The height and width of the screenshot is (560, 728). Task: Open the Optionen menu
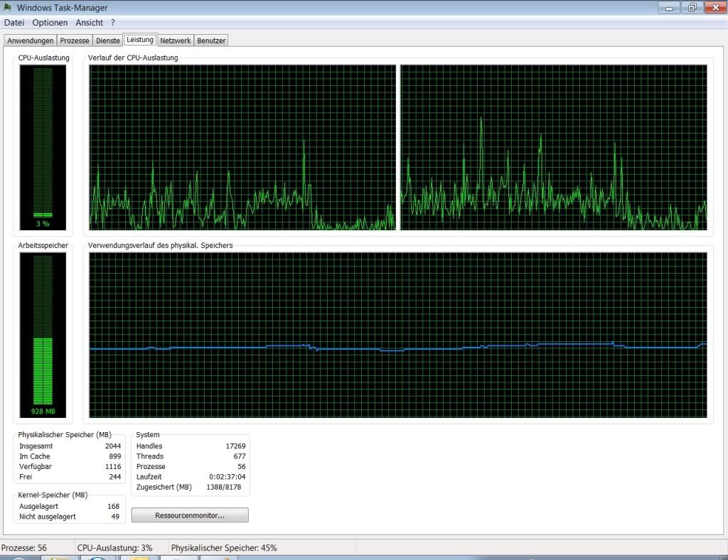[50, 23]
